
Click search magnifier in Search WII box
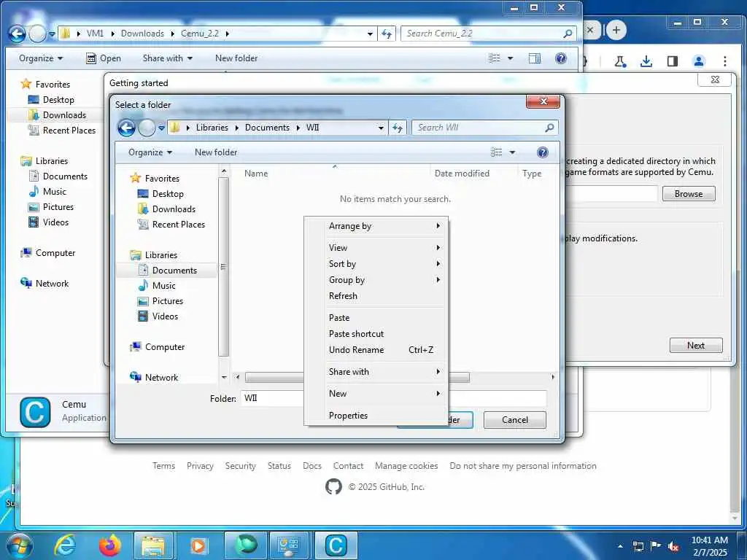coord(549,128)
